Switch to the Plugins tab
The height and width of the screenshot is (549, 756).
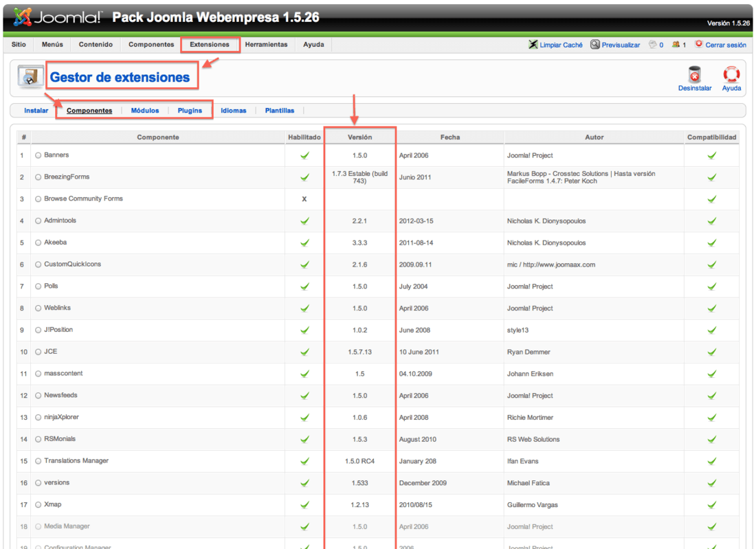(190, 111)
